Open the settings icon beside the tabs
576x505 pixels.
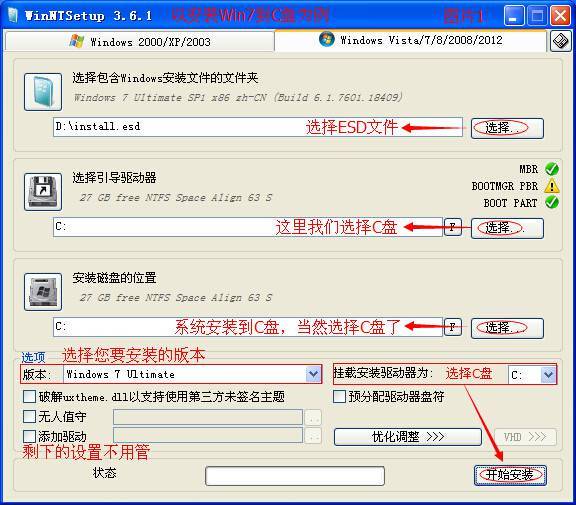(x=561, y=41)
